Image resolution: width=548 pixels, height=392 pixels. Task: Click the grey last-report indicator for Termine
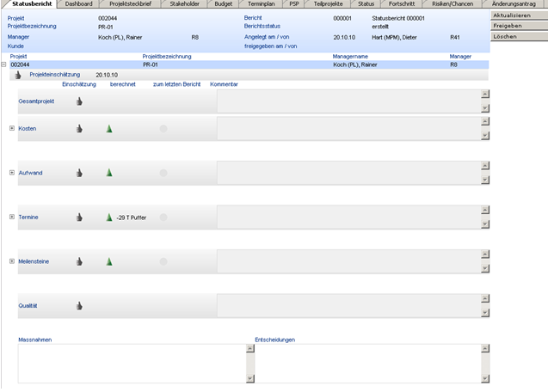pyautogui.click(x=163, y=217)
